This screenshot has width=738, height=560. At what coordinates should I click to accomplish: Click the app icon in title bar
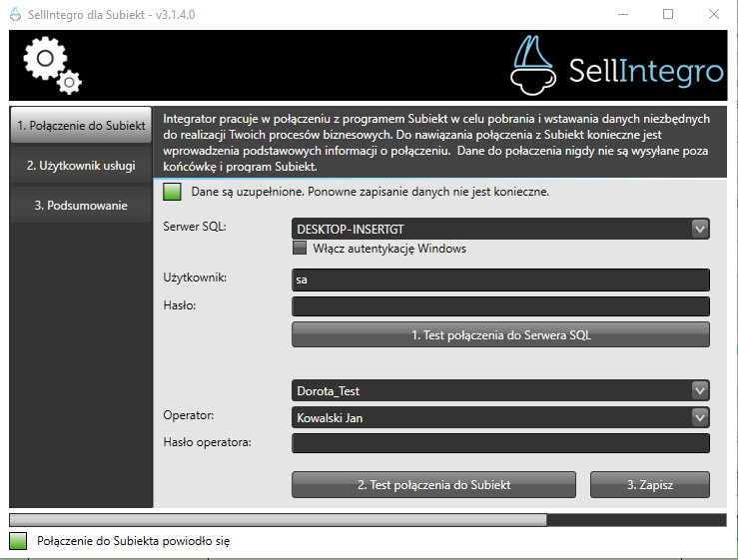16,15
